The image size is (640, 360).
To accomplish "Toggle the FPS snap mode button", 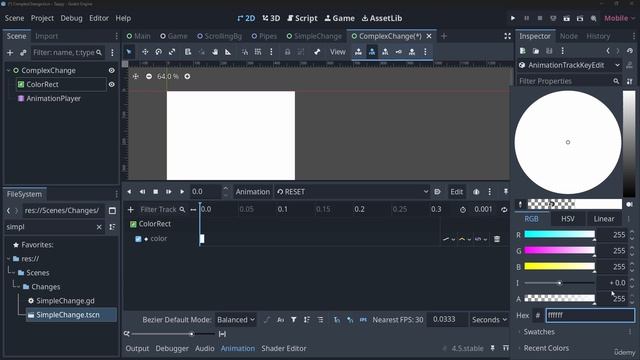I will (363, 320).
